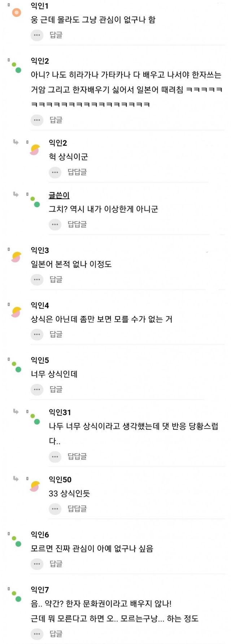The width and height of the screenshot is (231, 644).
Task: Click 답글 under 익인6's comment
Action: 56,563
